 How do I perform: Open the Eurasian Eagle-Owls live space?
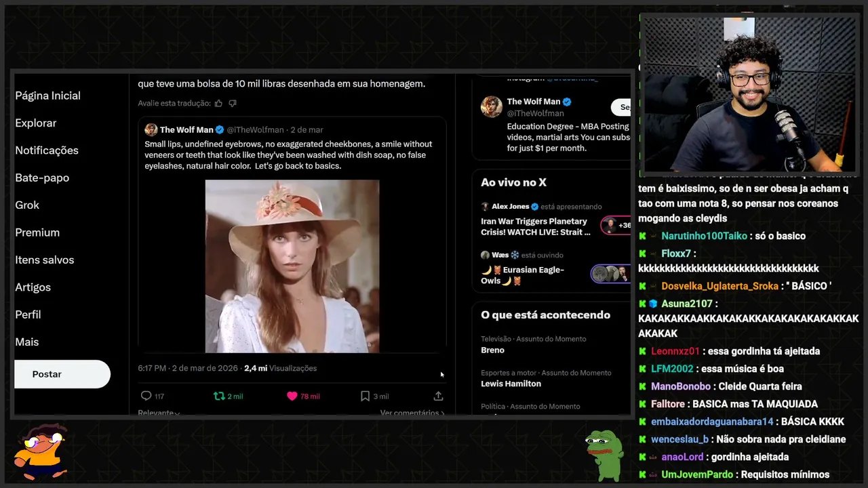click(x=522, y=275)
